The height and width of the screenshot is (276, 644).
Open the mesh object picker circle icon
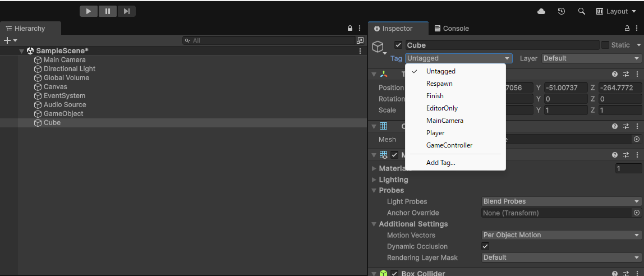click(636, 139)
